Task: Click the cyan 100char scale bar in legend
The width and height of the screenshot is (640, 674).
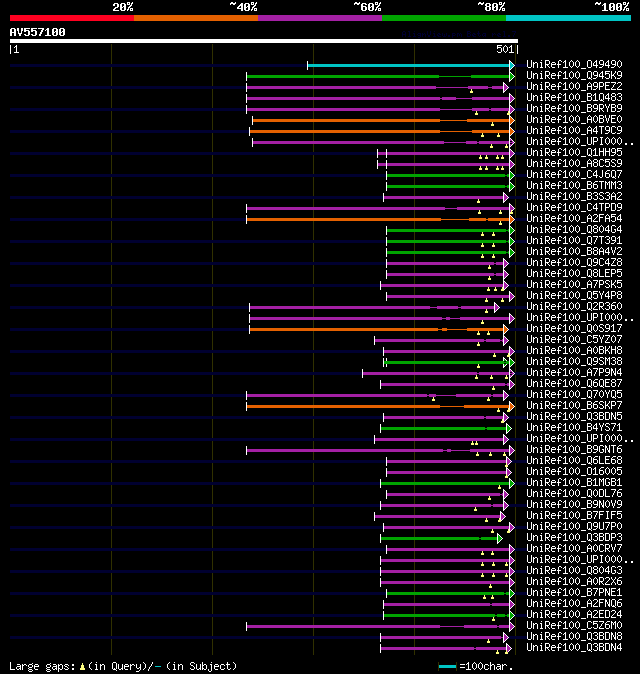Action: pyautogui.click(x=447, y=667)
